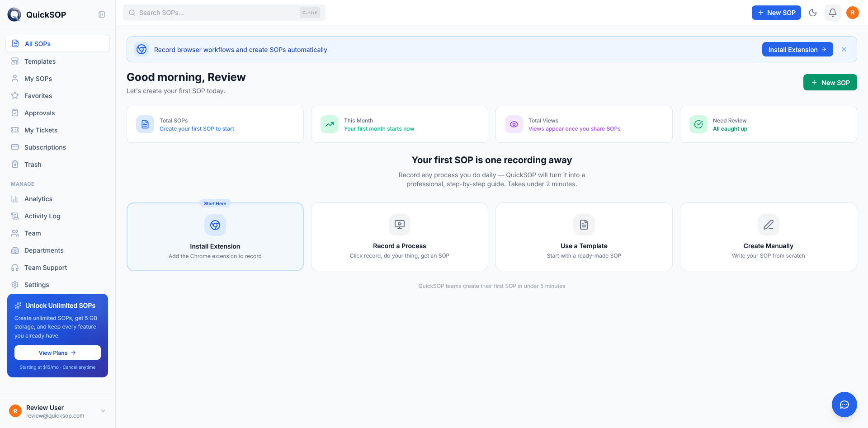The height and width of the screenshot is (428, 868).
Task: Click the Chrome icon in the banner
Action: (142, 49)
